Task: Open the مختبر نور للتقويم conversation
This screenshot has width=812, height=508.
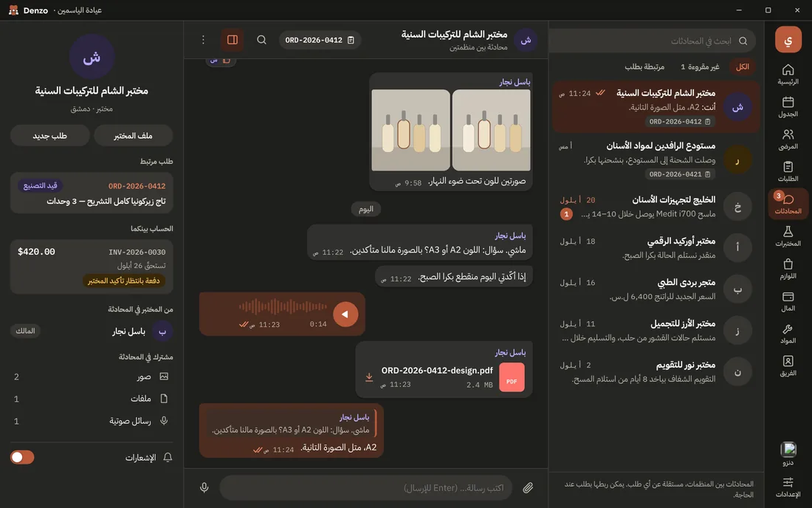Action: point(656,372)
